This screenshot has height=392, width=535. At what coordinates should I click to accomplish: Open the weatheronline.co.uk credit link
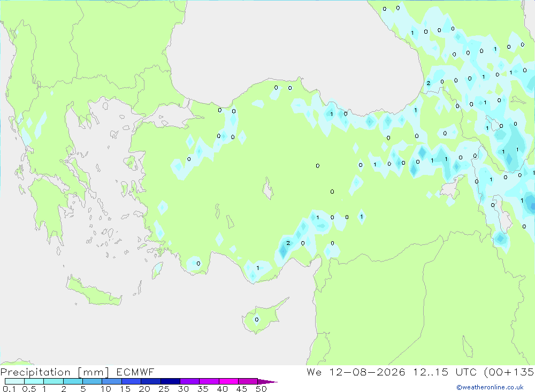[490, 387]
